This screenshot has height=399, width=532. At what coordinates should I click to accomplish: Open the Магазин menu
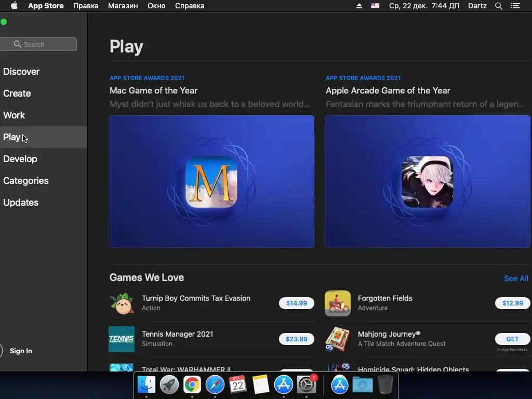(x=123, y=6)
